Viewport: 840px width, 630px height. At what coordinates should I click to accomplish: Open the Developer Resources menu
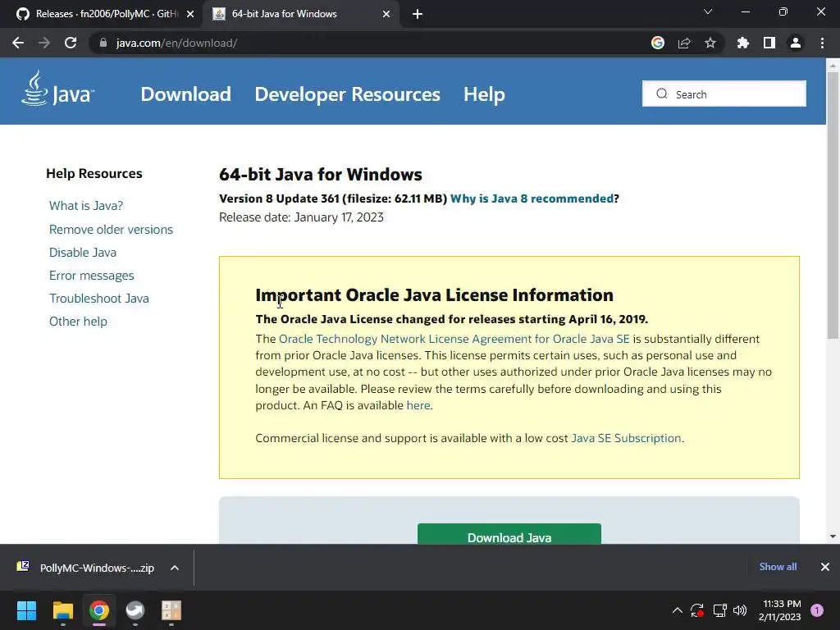tap(347, 94)
